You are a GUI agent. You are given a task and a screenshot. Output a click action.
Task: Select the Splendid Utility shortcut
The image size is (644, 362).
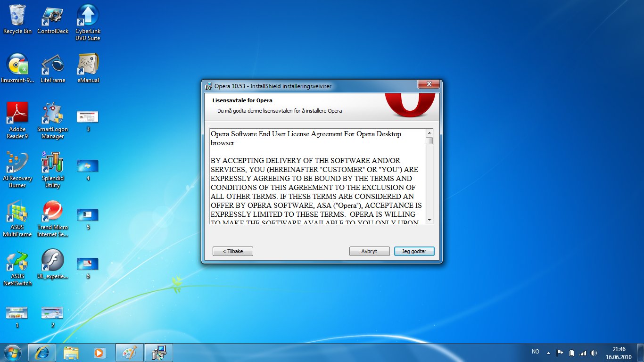53,170
